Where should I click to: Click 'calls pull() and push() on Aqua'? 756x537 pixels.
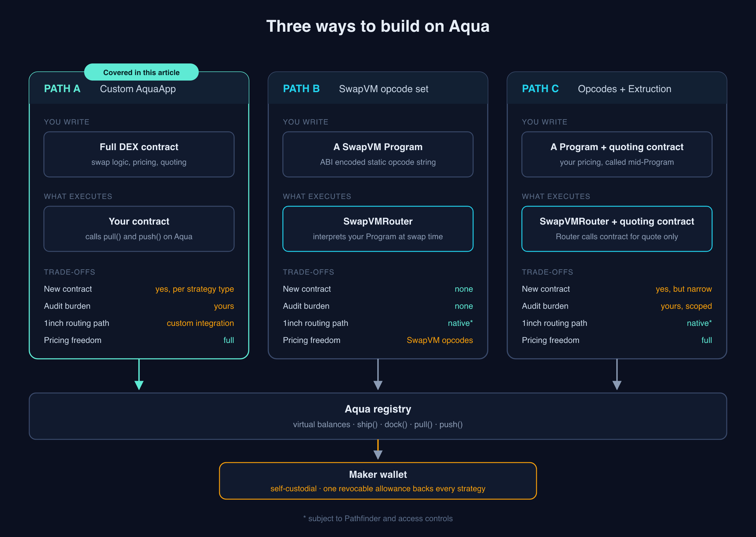point(139,236)
